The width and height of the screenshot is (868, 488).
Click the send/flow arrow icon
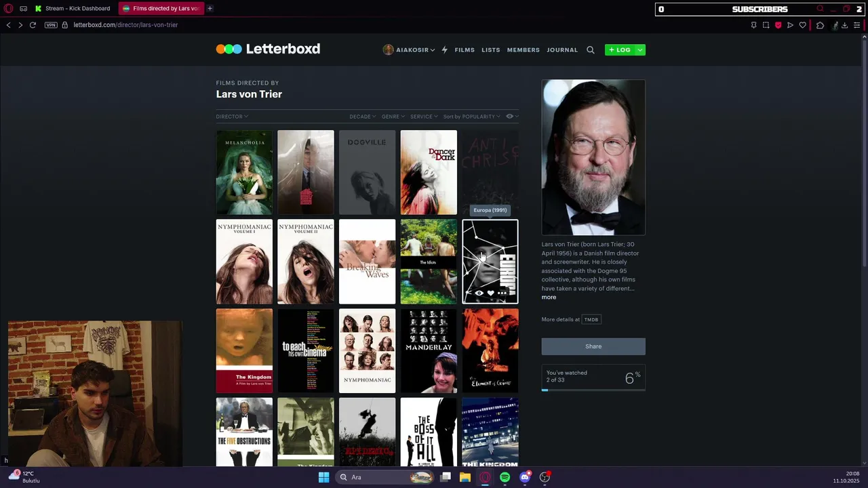click(x=790, y=25)
